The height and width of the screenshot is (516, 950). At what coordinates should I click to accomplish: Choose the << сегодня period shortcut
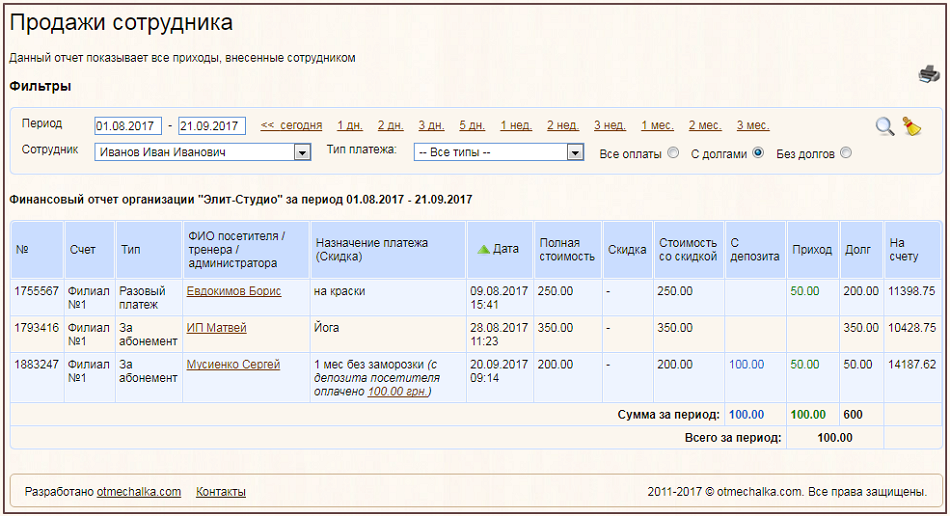tap(291, 126)
